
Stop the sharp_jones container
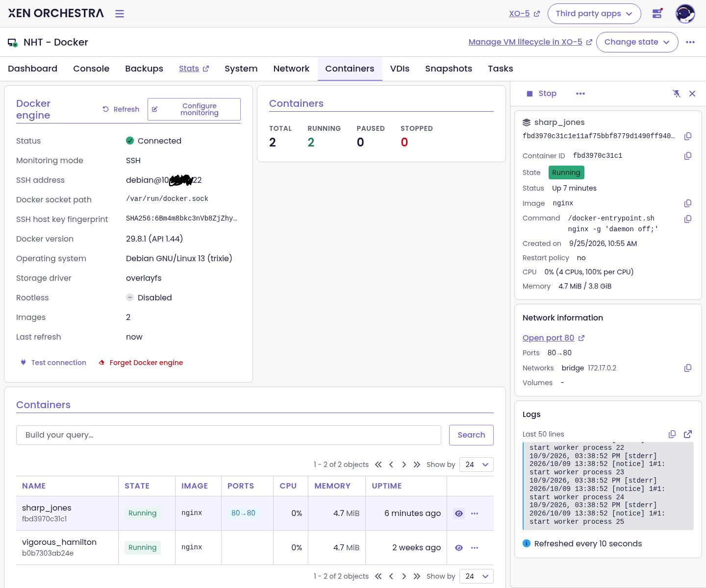[541, 94]
